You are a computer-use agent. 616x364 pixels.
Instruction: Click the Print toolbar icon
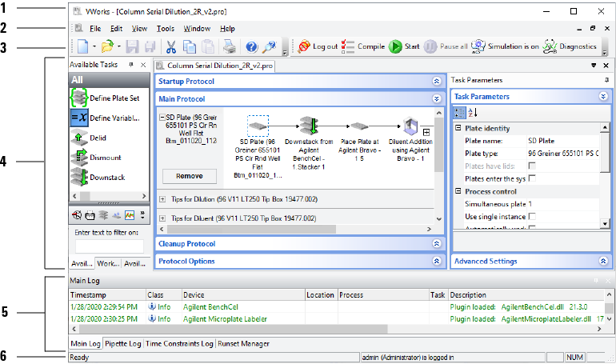click(x=230, y=46)
